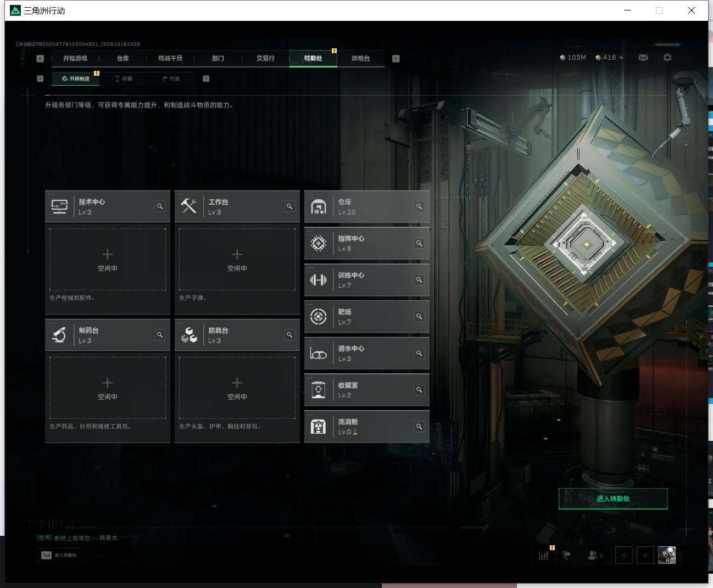Click the upgrade arrow beside 洗消舱 Lv.0
This screenshot has width=713, height=588.
355,433
